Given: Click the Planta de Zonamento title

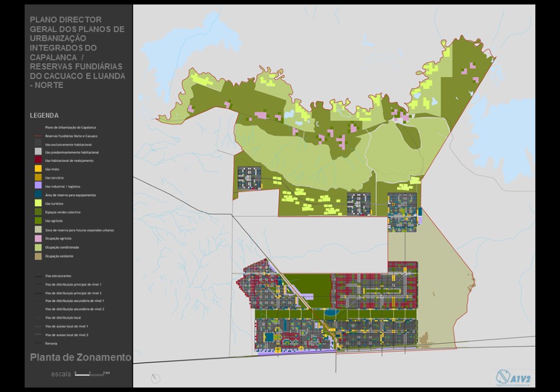Looking at the screenshot, I should click(x=81, y=357).
